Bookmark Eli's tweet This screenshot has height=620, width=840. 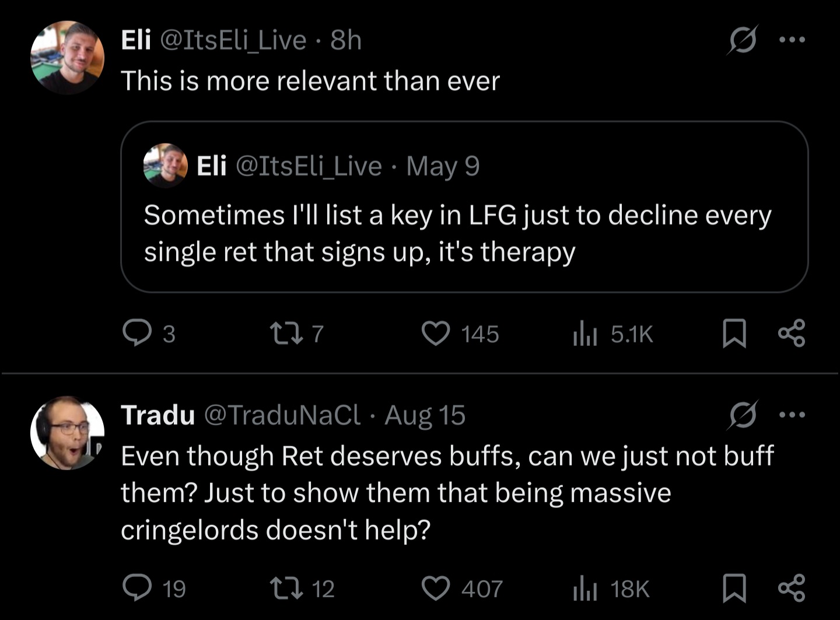[x=734, y=334]
